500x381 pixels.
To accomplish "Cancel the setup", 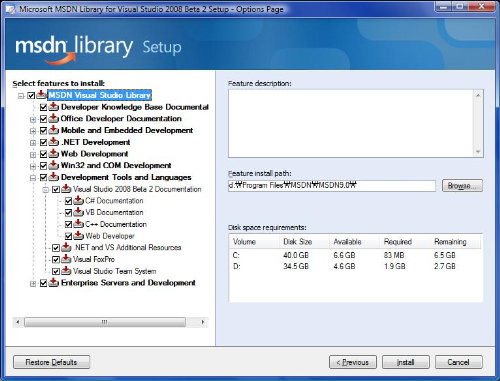I will (459, 362).
